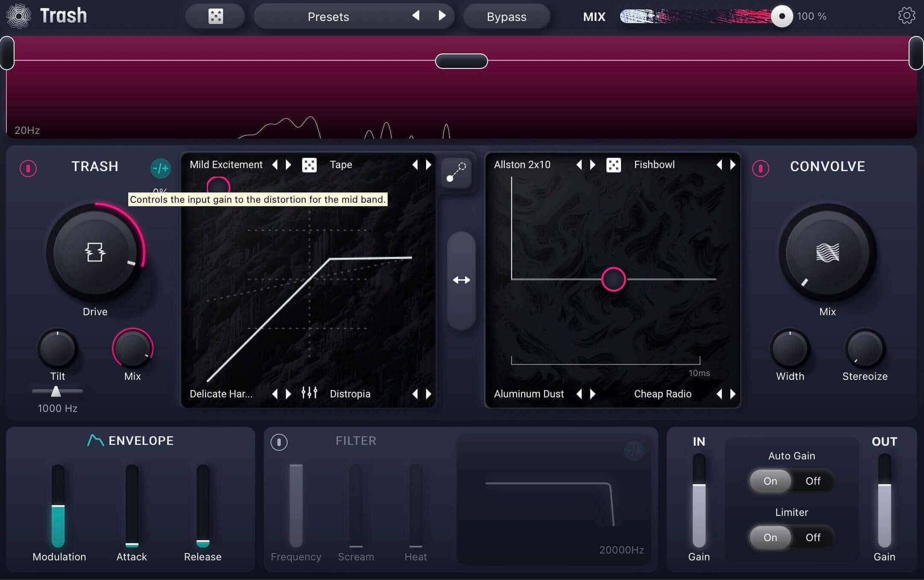
Task: Click the envelope Modulation slider
Action: pyautogui.click(x=58, y=506)
